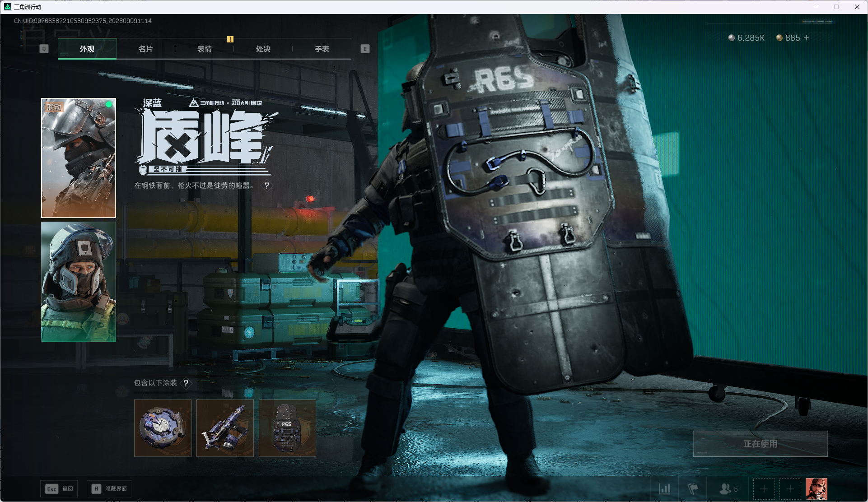Click the second empty squad slot plus

coord(790,489)
